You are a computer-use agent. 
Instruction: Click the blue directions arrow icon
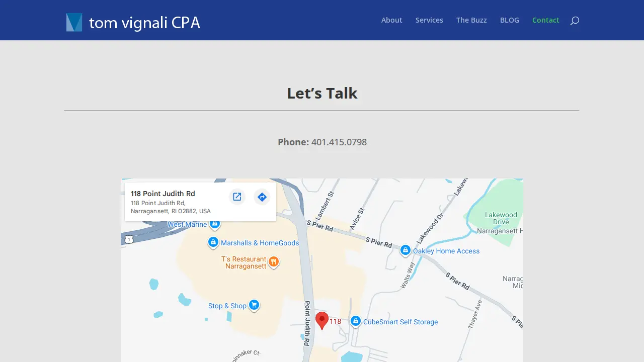pyautogui.click(x=262, y=197)
